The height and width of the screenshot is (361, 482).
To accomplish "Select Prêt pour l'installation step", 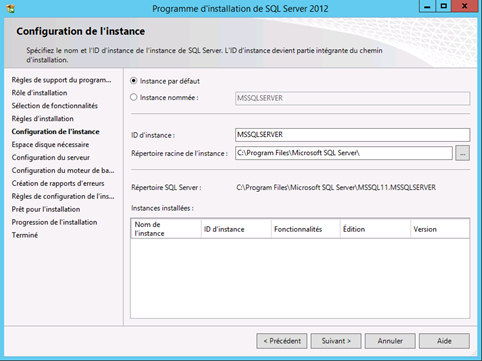I will 46,209.
